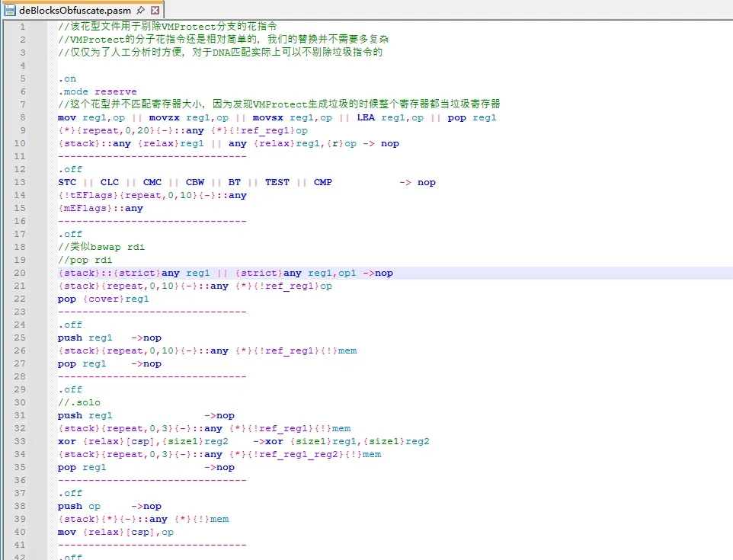The height and width of the screenshot is (560, 733).
Task: Click '.off' directive on line 37
Action: 70,493
